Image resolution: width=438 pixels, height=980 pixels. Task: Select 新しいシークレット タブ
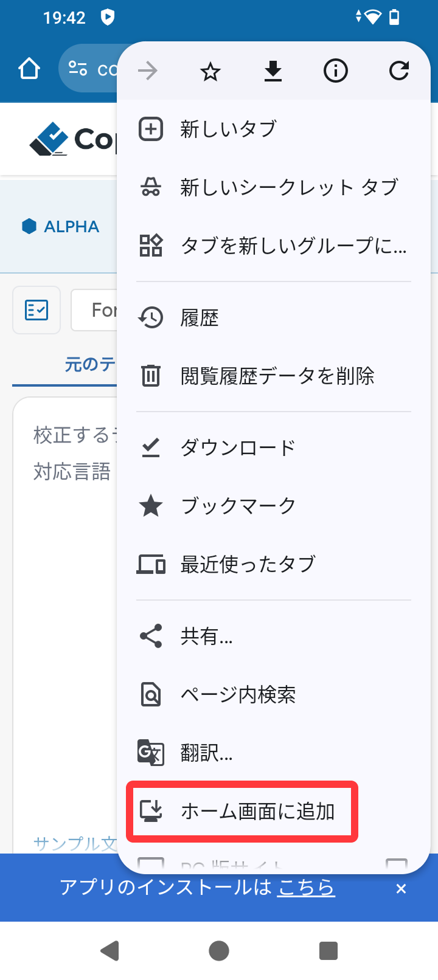click(289, 187)
